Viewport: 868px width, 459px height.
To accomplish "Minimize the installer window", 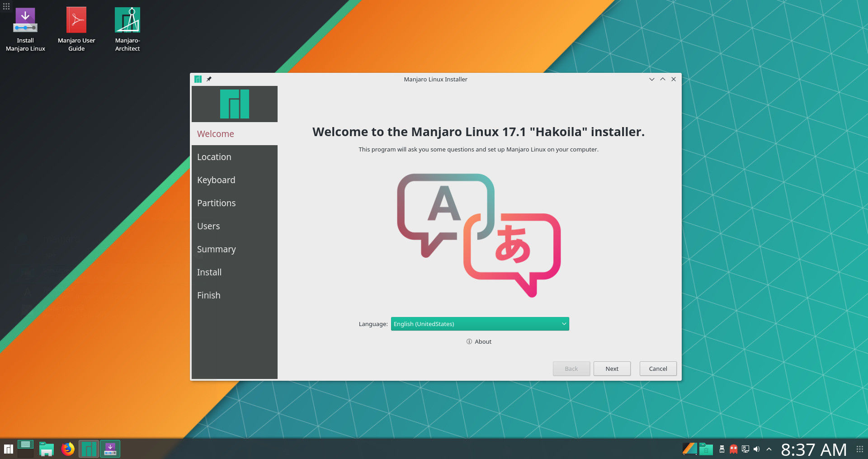I will [x=652, y=79].
